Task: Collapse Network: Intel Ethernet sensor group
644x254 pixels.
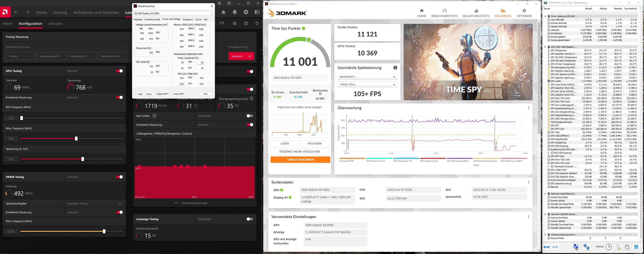Action: 545,194
